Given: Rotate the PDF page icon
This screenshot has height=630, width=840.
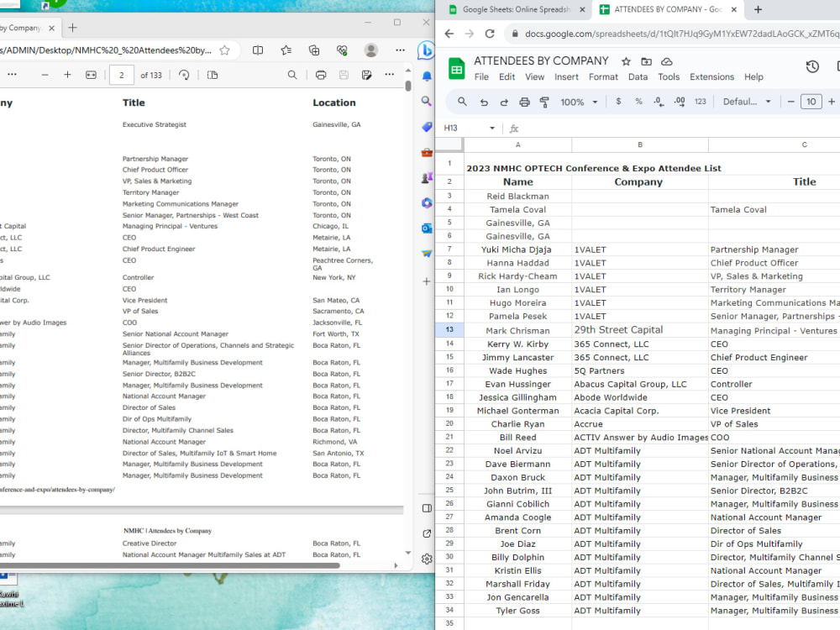Looking at the screenshot, I should (184, 75).
